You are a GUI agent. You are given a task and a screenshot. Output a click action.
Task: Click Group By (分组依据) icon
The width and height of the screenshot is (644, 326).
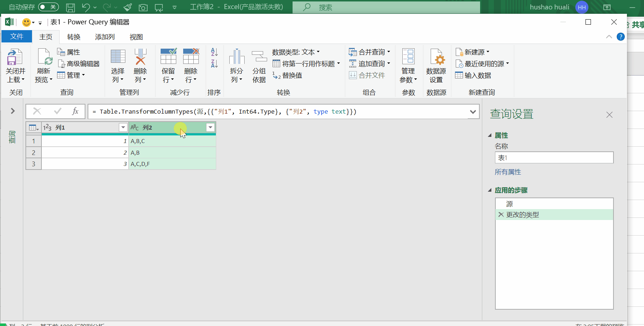259,57
